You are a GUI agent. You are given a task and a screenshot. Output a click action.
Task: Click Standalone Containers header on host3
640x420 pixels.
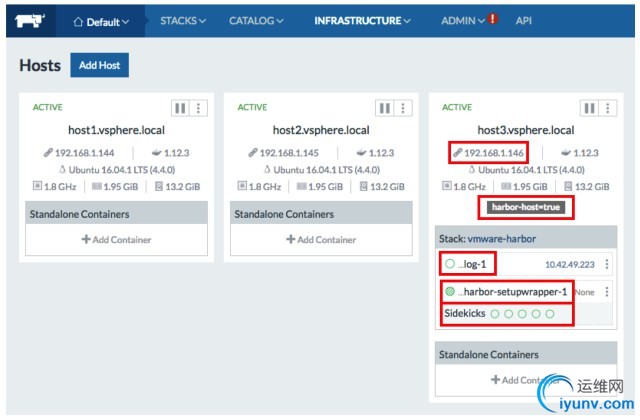tap(526, 354)
